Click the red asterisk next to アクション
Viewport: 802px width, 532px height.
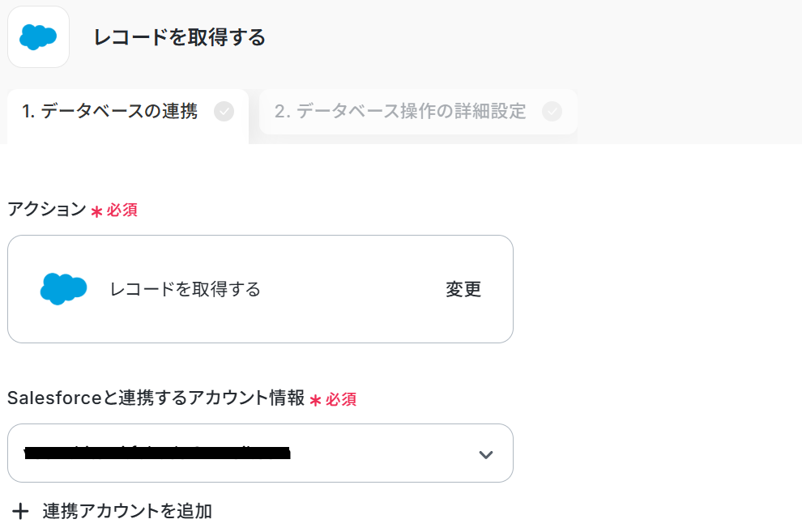[96, 211]
